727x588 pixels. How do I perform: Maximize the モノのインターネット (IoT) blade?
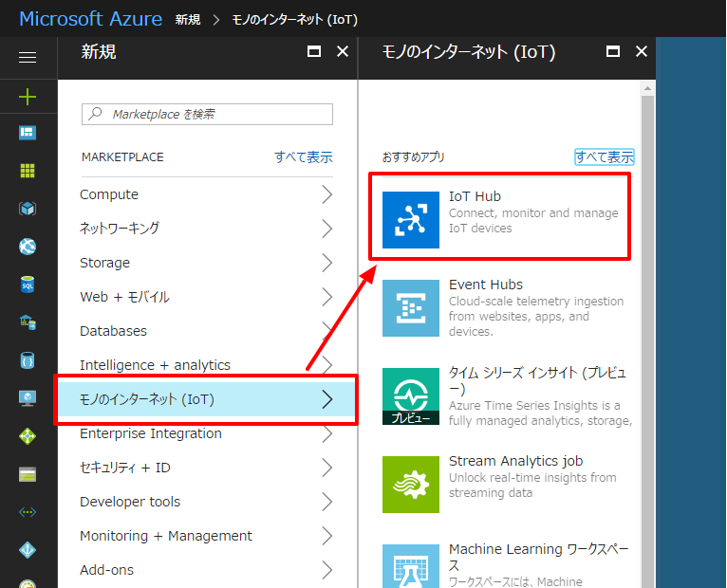coord(613,51)
